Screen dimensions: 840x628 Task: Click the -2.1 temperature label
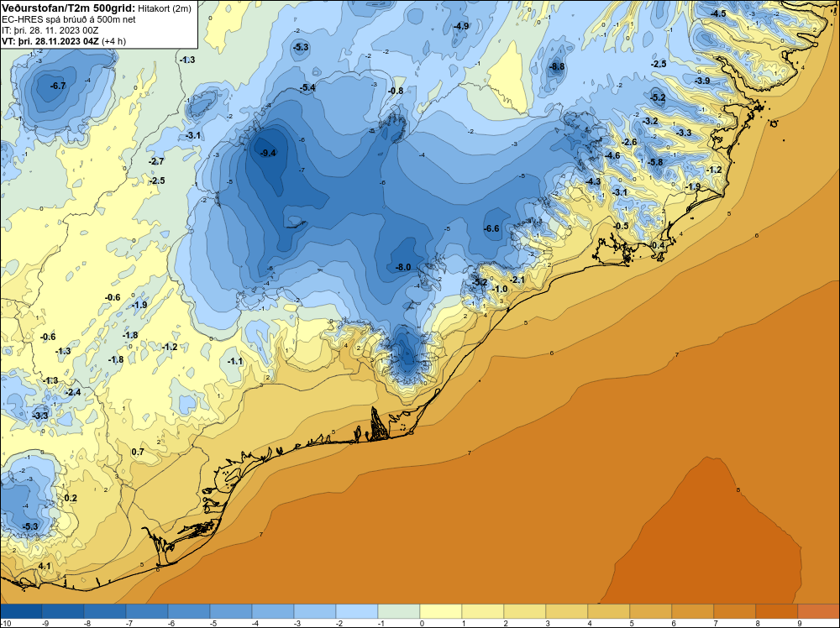coord(517,280)
